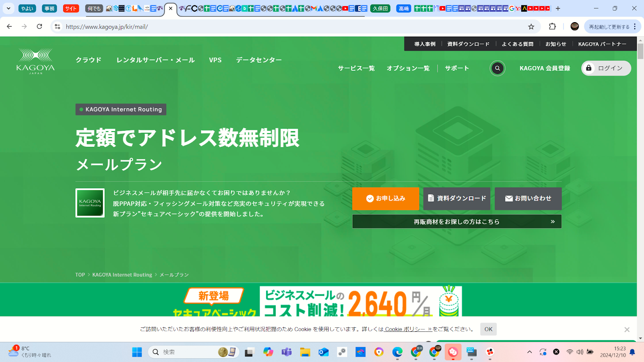Dismiss the cookie notice with the X
The height and width of the screenshot is (362, 644).
[627, 330]
